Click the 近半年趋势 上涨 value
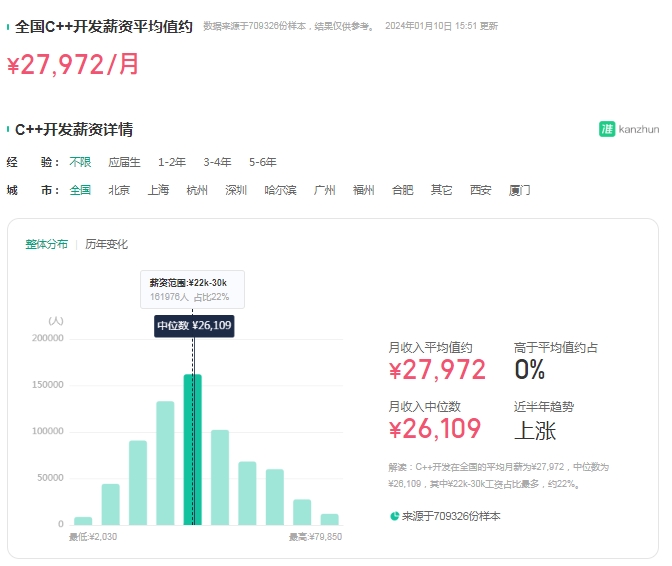 pyautogui.click(x=535, y=431)
